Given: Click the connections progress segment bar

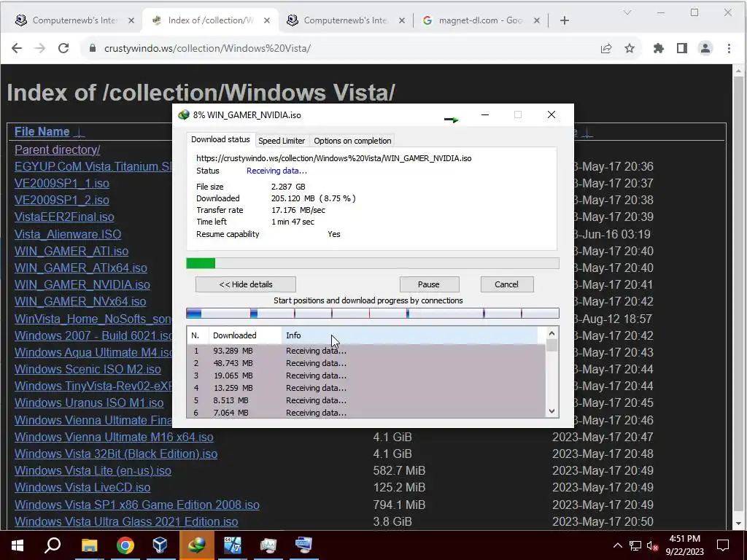Looking at the screenshot, I should click(373, 314).
